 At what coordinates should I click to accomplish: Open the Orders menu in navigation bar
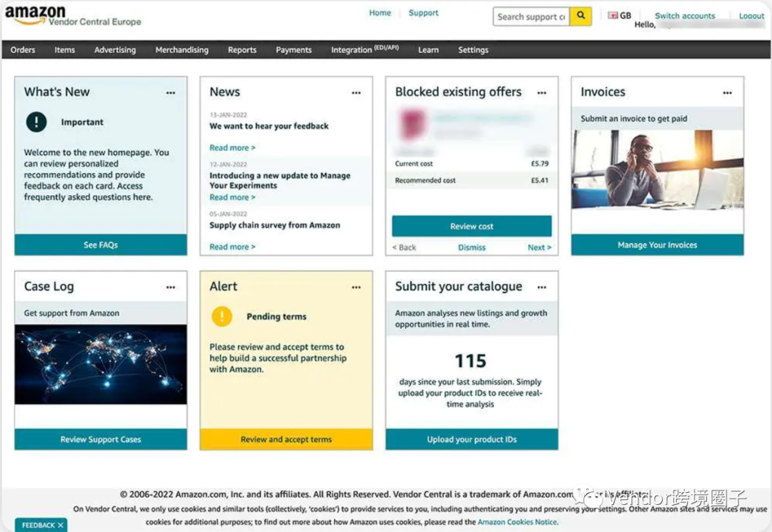[23, 50]
